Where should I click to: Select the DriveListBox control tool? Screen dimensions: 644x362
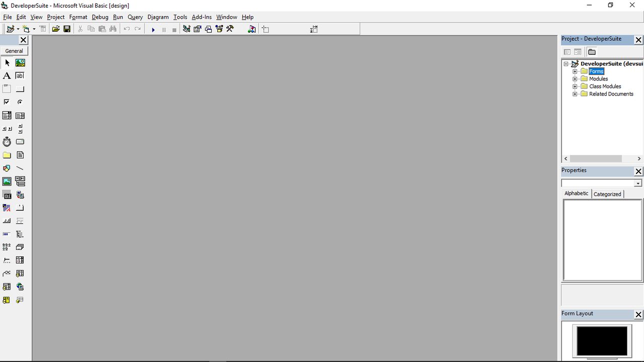20,142
